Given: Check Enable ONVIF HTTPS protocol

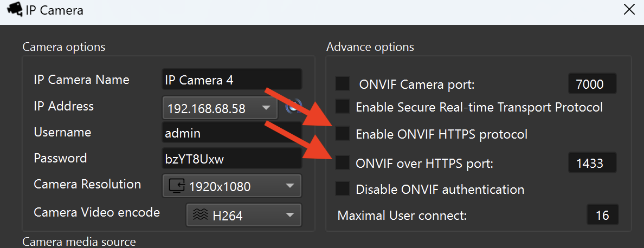Looking at the screenshot, I should pyautogui.click(x=343, y=133).
